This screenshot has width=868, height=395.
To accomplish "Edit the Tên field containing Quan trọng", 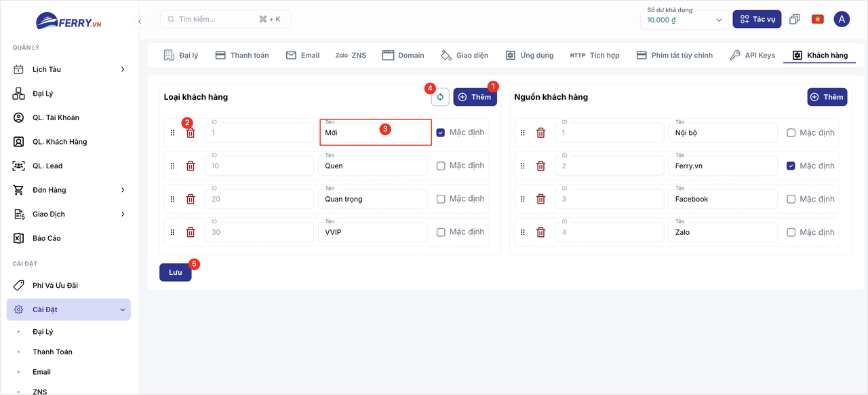I will click(372, 198).
